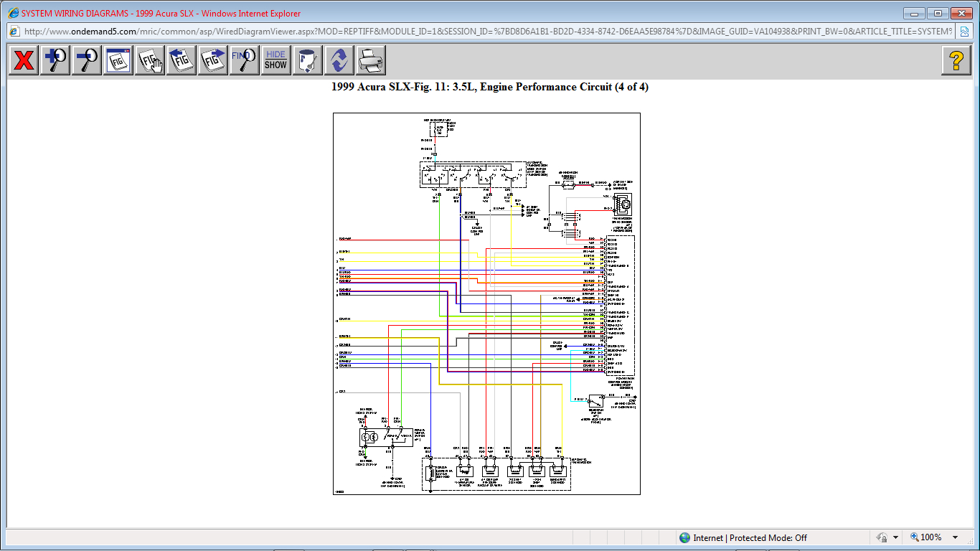This screenshot has width=980, height=551.
Task: Select the FIG hand pan tool
Action: [150, 60]
